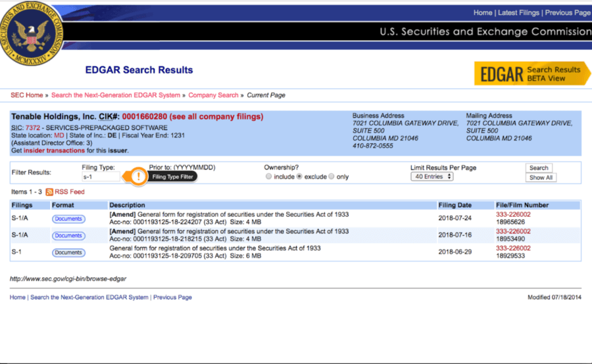592x364 pixels.
Task: Open the EDGAR Search Results BETA View banner
Action: (532, 74)
